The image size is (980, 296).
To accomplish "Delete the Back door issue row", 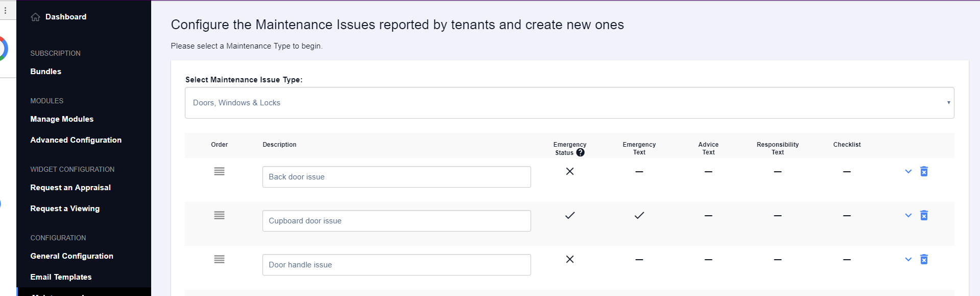I will point(924,171).
